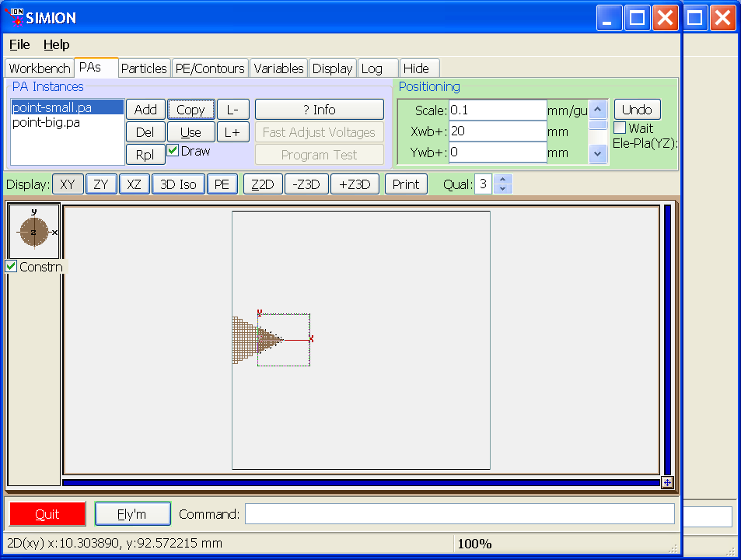Select point-big.pa in PA Instances list
The width and height of the screenshot is (741, 560).
tap(67, 122)
